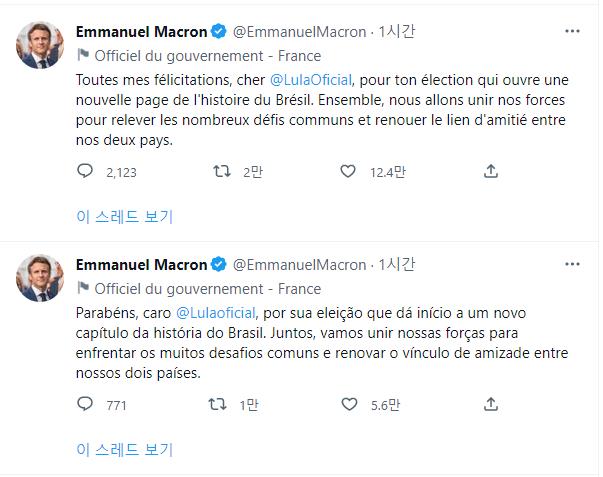The height and width of the screenshot is (477, 603).
Task: Open more options on first tweet
Action: pos(572,31)
